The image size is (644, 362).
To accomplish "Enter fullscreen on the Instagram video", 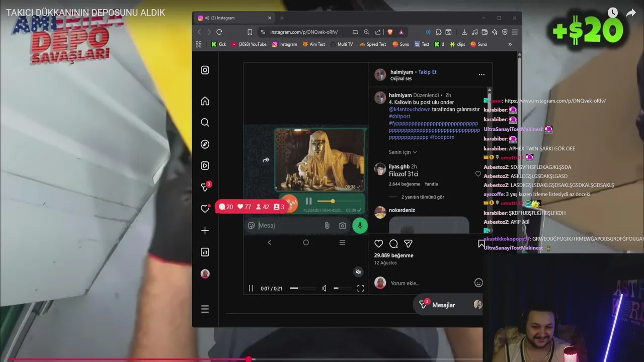I will point(360,288).
